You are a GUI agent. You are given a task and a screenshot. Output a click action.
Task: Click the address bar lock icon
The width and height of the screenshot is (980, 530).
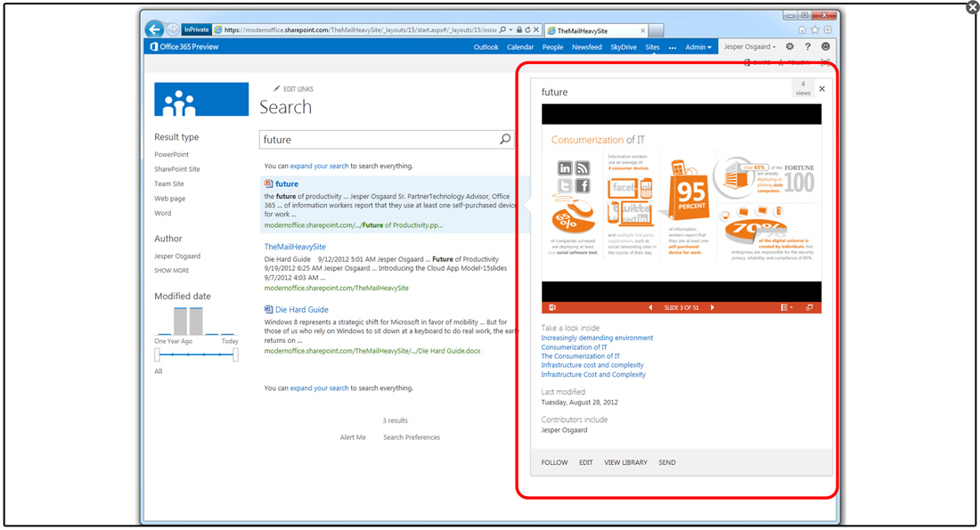pos(519,29)
